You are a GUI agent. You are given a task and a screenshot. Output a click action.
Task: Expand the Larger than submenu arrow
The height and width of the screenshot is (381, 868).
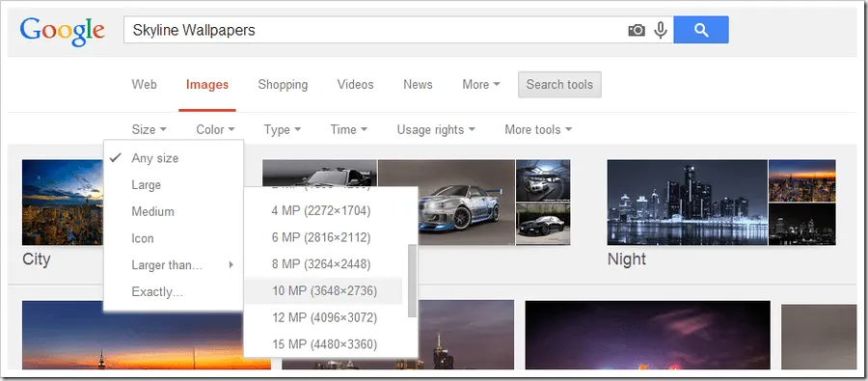tap(231, 265)
